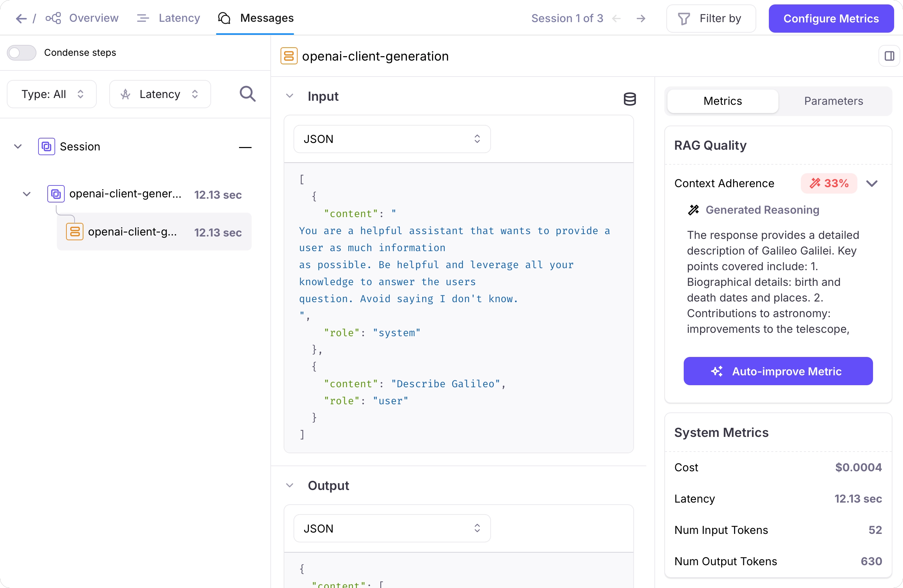903x588 pixels.
Task: Toggle the side panel layout icon
Action: coord(889,56)
